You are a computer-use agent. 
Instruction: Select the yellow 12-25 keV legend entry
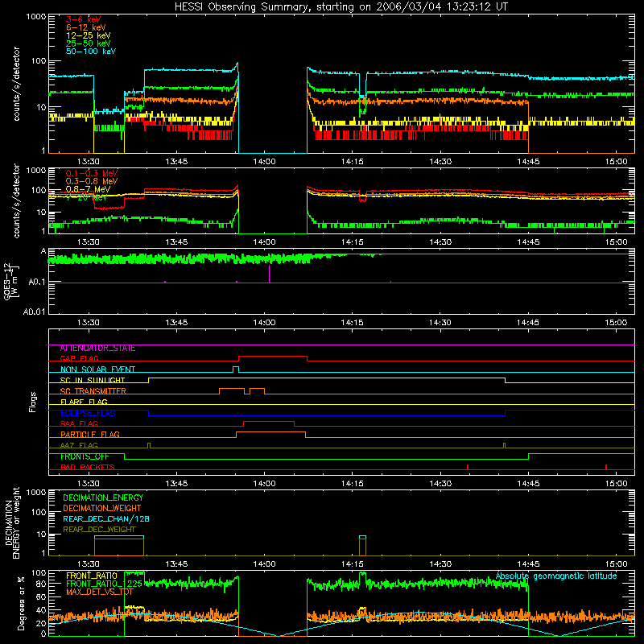coord(88,35)
